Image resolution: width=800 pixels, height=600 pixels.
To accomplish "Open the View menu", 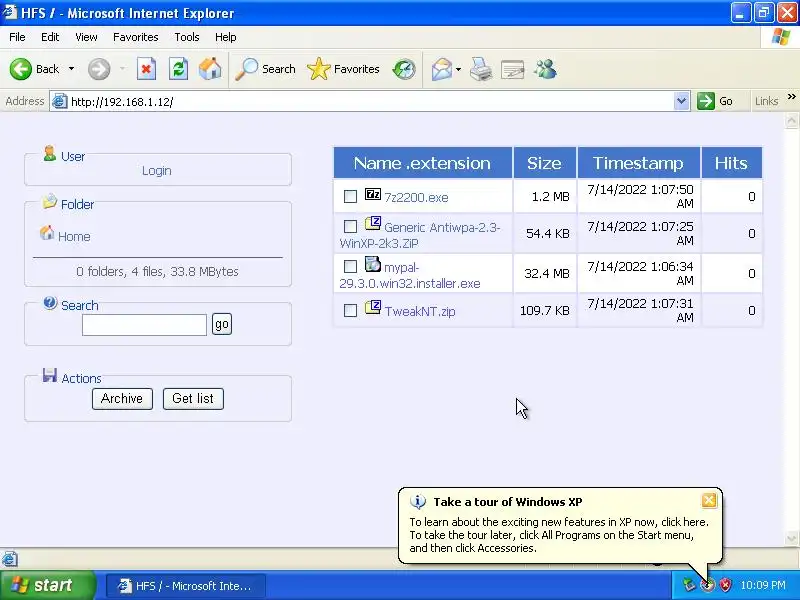I will pyautogui.click(x=86, y=37).
